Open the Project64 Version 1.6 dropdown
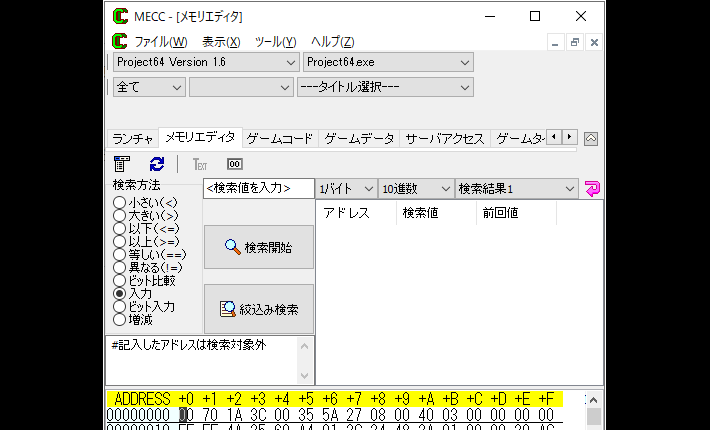 coord(204,62)
